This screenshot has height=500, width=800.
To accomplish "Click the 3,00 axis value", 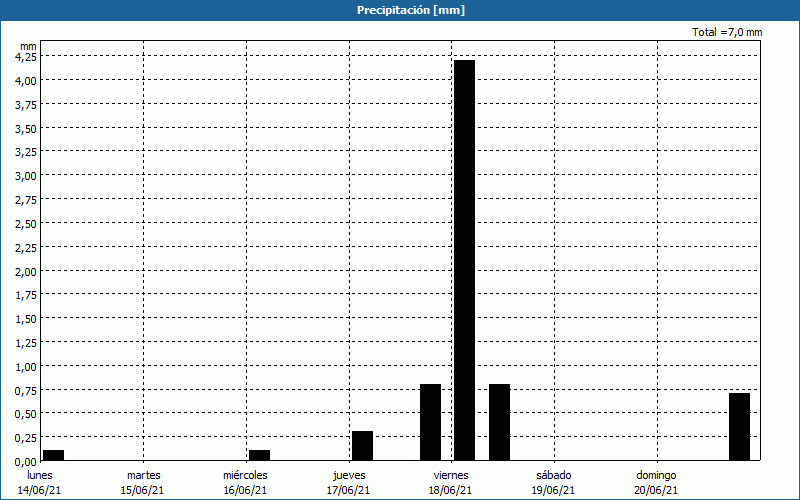I will 26,176.
